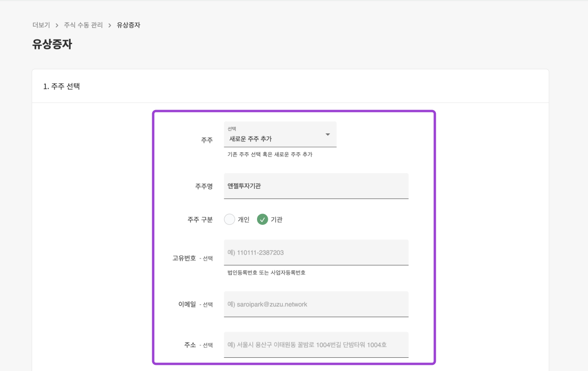This screenshot has height=371, width=588.
Task: Click the 고유번호 - 선택 label
Action: point(192,259)
